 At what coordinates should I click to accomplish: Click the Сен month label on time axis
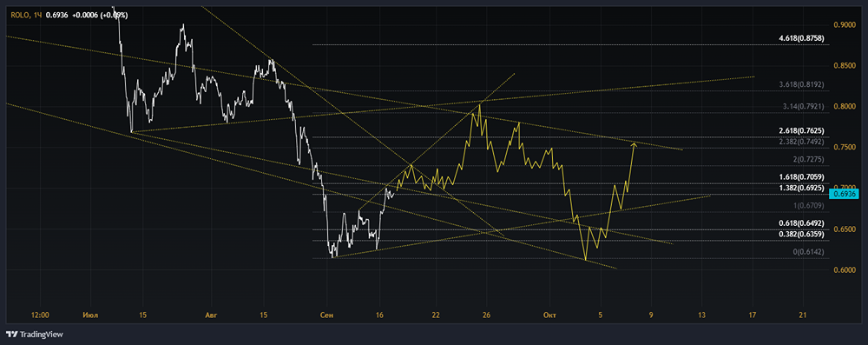pyautogui.click(x=326, y=315)
